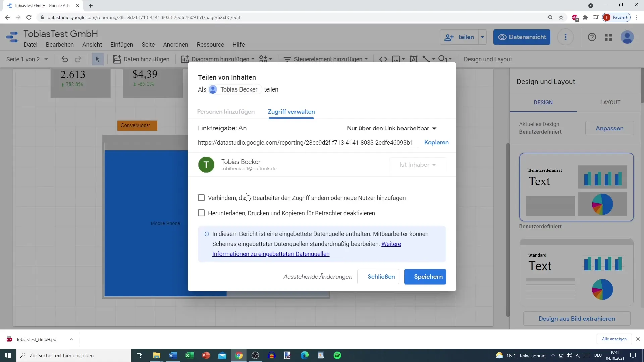
Task: Click the URL embed code icon
Action: (x=383, y=59)
